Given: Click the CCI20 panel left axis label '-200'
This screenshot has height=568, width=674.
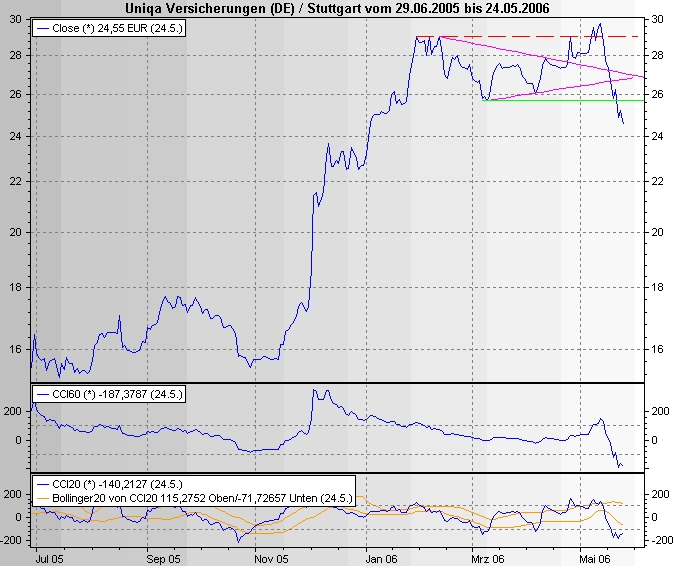Looking at the screenshot, I should pyautogui.click(x=12, y=540).
